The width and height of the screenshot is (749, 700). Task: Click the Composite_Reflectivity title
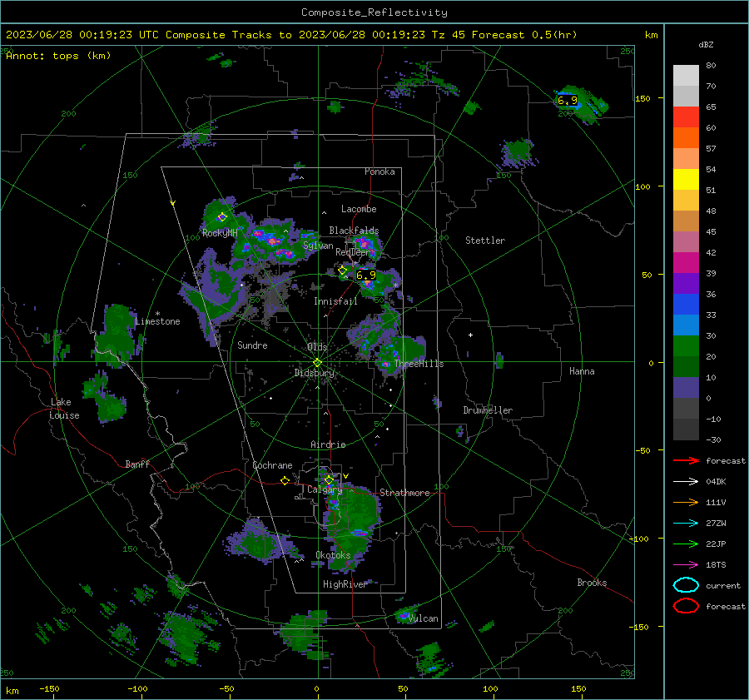[x=374, y=12]
